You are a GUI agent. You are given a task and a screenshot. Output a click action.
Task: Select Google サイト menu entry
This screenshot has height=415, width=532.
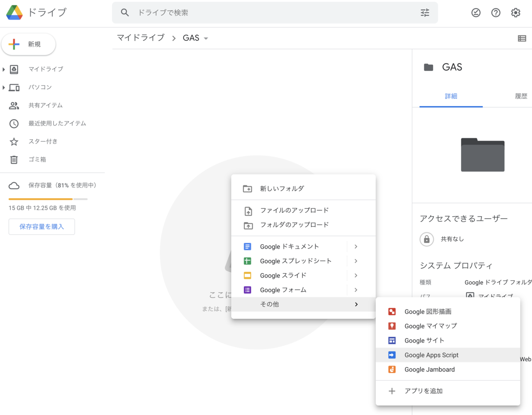coord(448,341)
